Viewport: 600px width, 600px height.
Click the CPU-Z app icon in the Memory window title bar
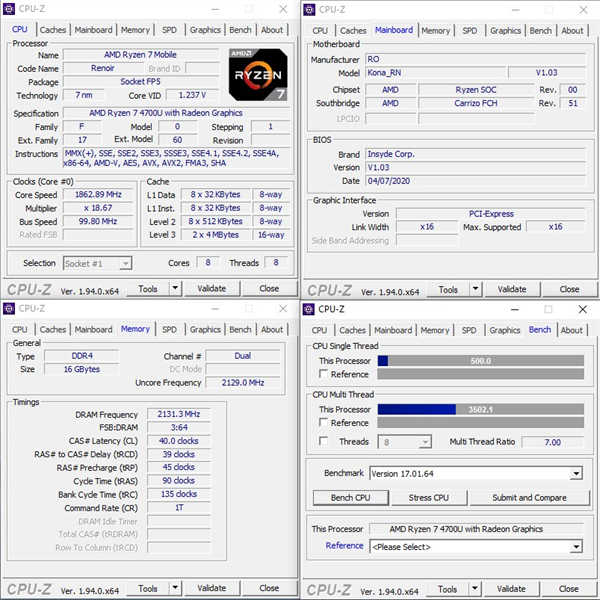[x=8, y=308]
